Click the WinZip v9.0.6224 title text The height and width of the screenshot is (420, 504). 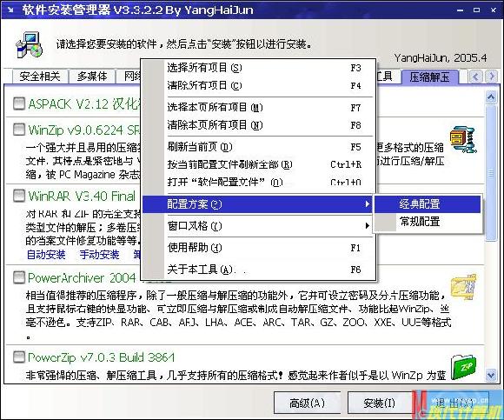(84, 130)
